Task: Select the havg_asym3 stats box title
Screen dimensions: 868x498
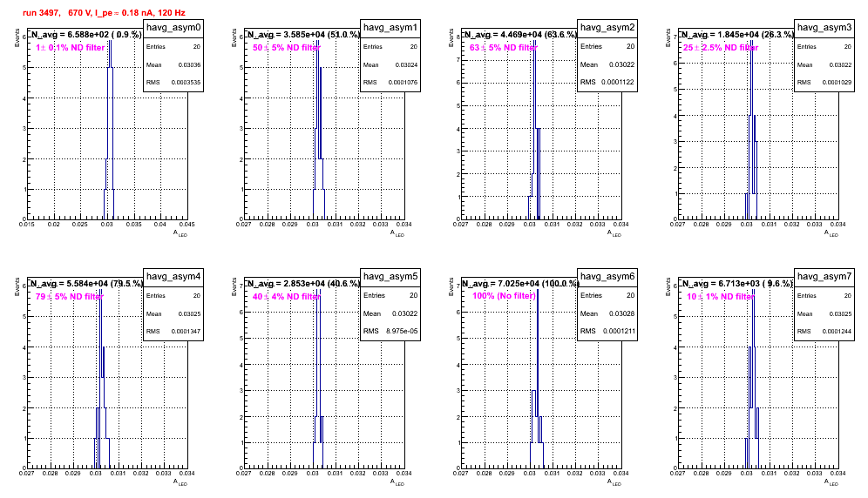Action: coord(824,28)
